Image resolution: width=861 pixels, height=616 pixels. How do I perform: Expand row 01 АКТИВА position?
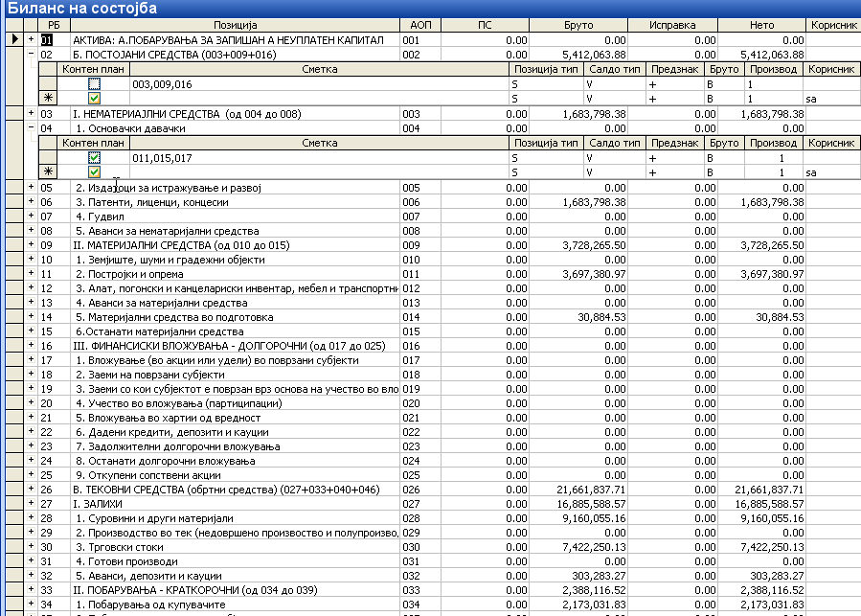(31, 39)
